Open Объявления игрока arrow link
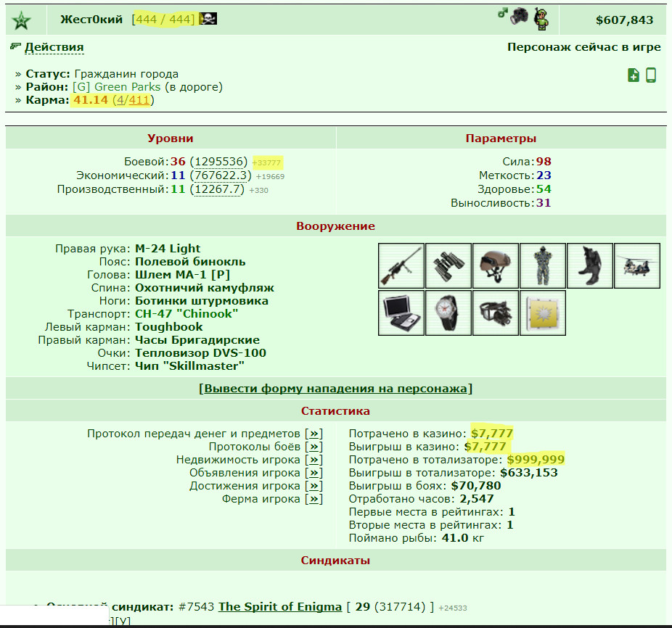 314,473
